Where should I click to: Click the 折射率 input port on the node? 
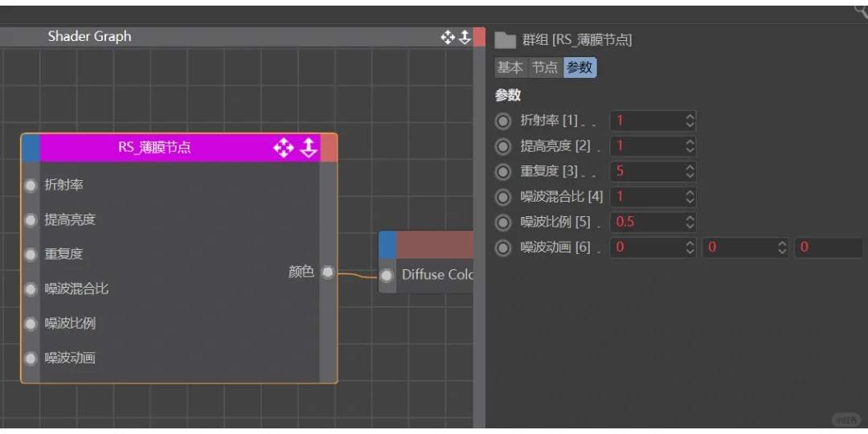point(31,186)
